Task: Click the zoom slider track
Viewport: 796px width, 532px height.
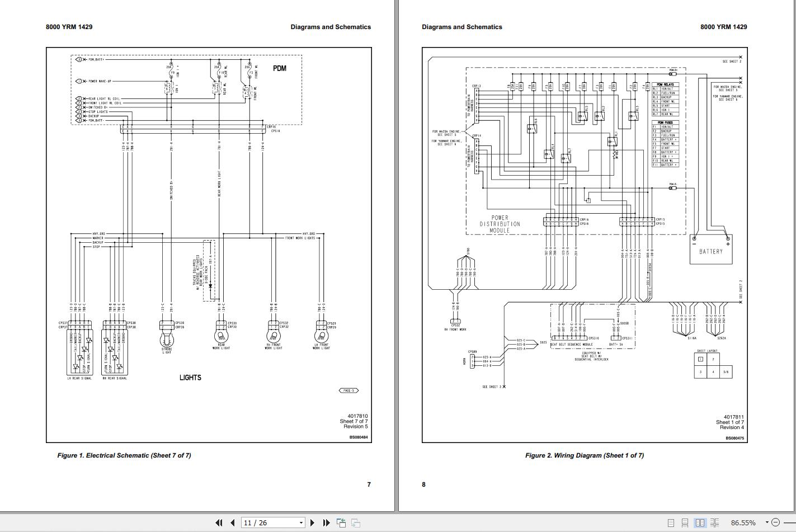Action: (788, 522)
